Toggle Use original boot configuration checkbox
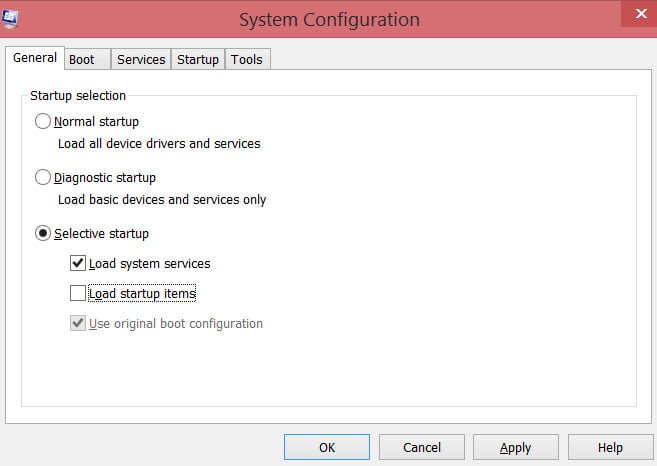 point(78,323)
